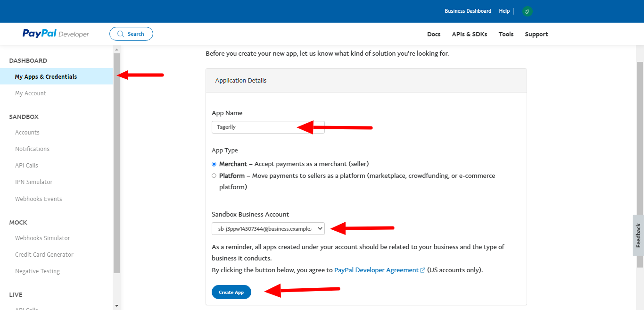Open the Tools menu
This screenshot has height=310, width=644.
(506, 34)
